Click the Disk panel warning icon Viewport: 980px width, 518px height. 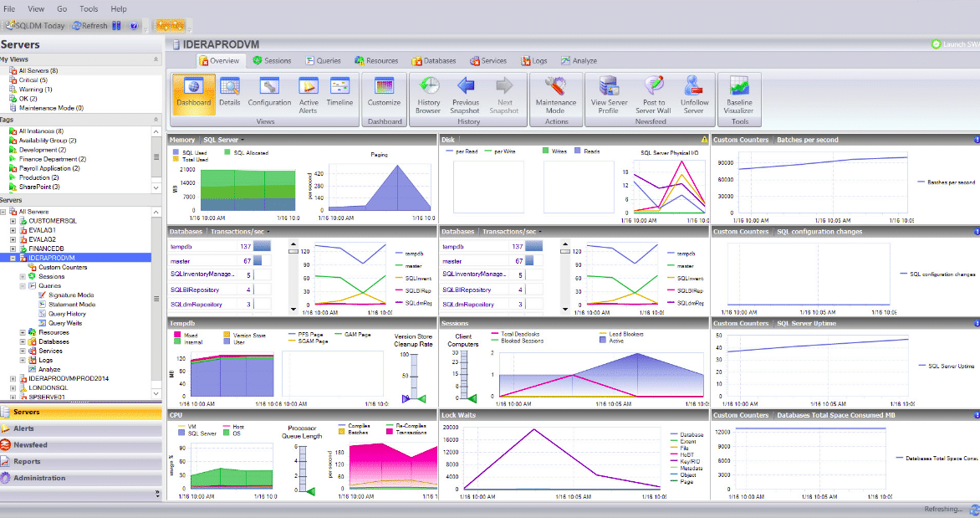tap(704, 140)
